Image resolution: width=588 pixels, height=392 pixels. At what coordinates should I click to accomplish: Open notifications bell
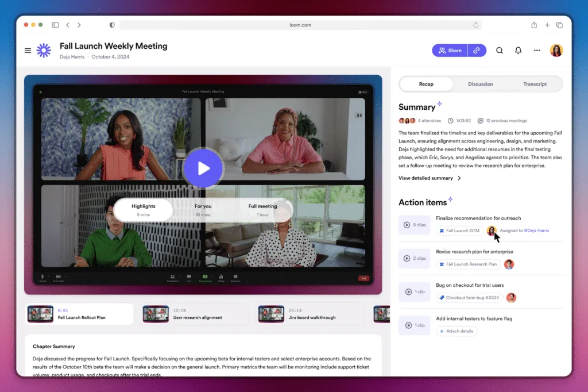coord(518,51)
